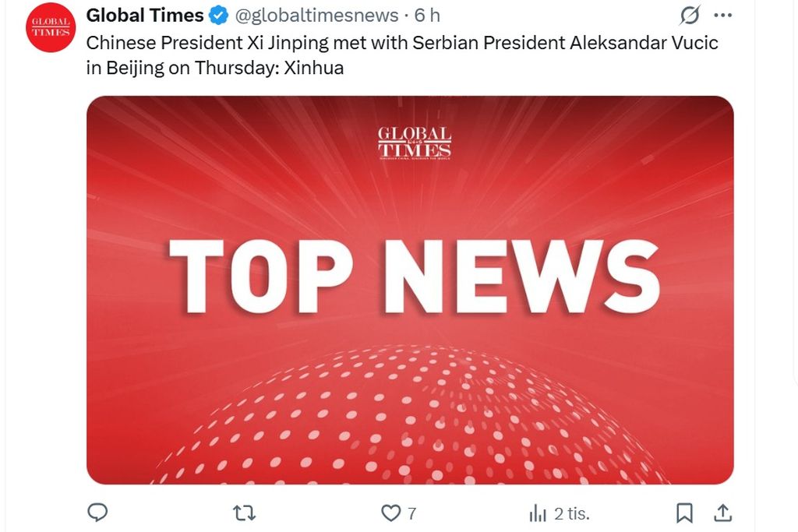Viewport: 798px width, 532px height.
Task: Click the "2 tis." view count
Action: 571,513
